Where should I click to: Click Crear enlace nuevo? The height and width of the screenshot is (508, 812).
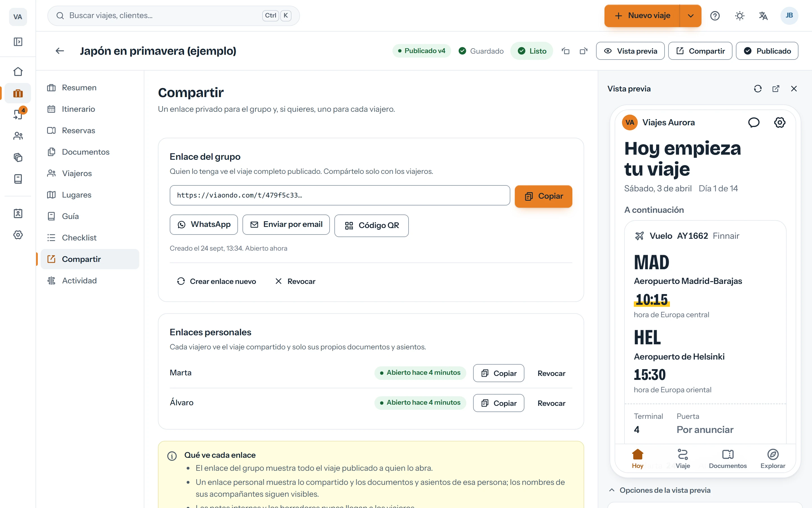[216, 281]
